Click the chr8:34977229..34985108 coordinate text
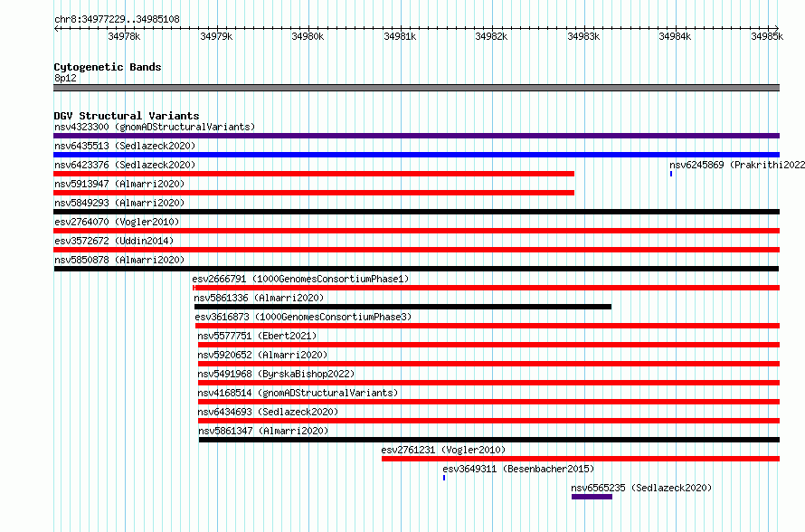 pos(117,19)
